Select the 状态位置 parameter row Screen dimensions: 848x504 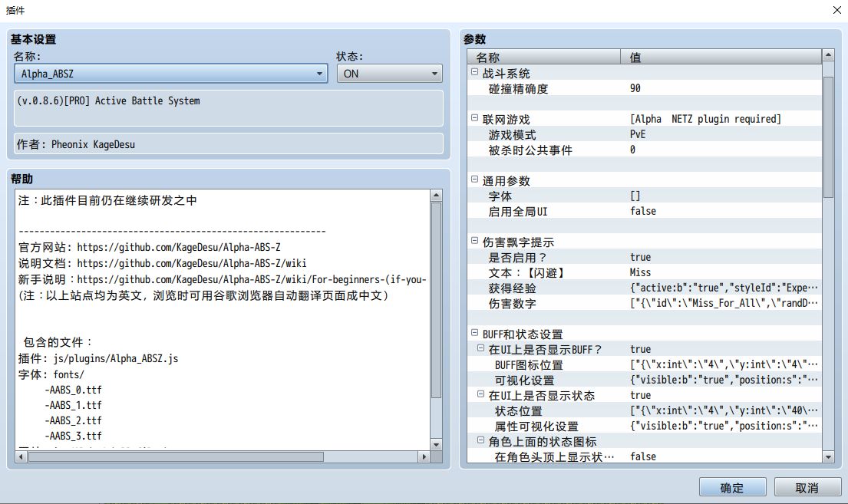tap(644, 410)
